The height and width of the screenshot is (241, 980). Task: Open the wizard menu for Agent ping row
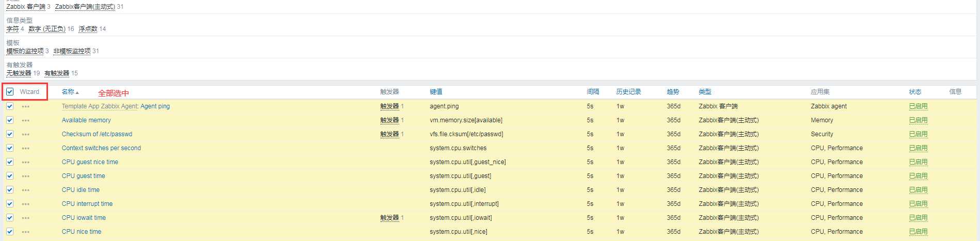pos(26,106)
